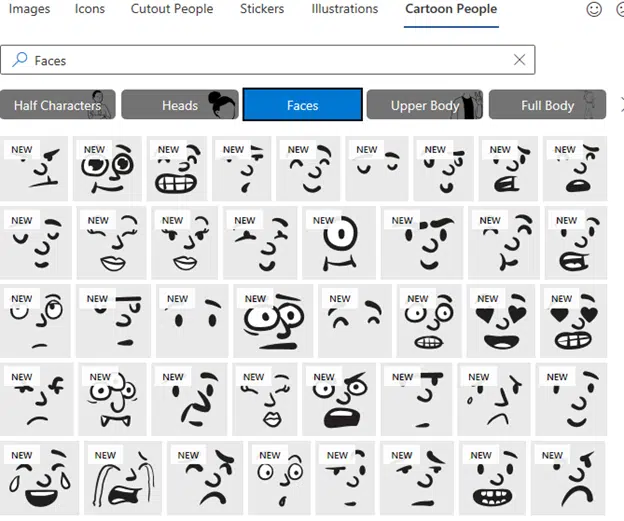Pick the round-eyed face with small gritted teeth
The image size is (624, 521).
click(429, 320)
